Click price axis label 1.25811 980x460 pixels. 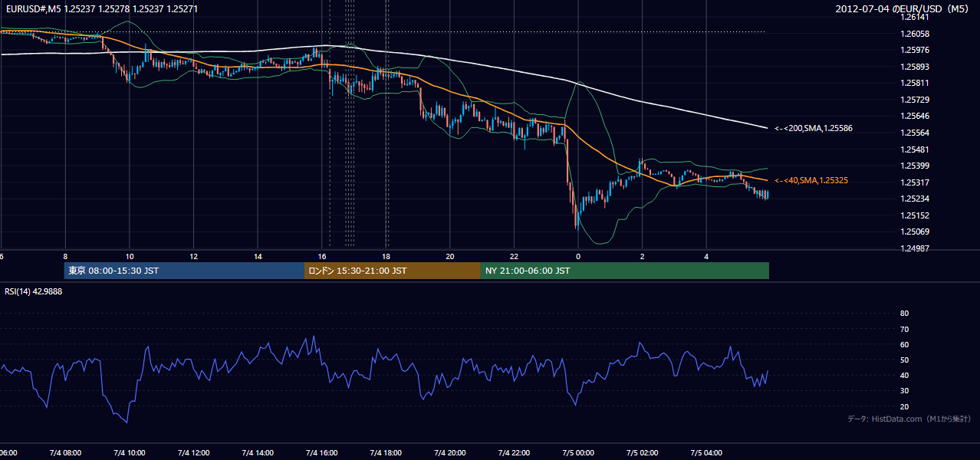point(915,83)
